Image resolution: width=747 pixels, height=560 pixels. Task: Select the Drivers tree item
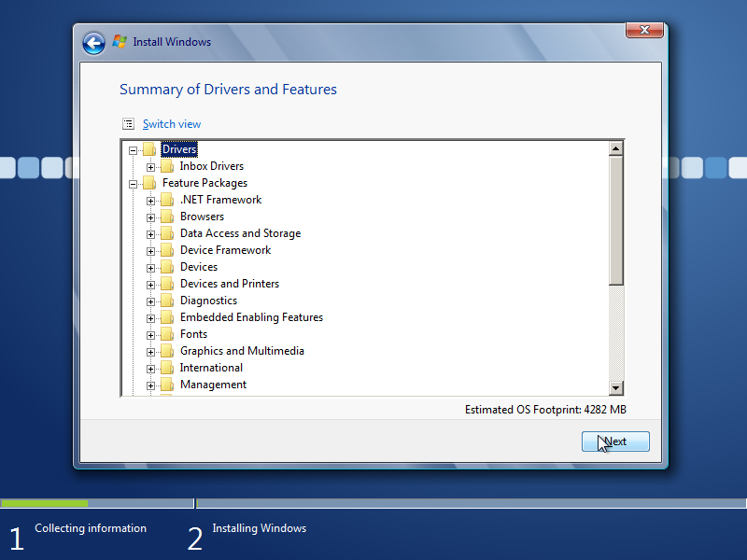tap(179, 148)
